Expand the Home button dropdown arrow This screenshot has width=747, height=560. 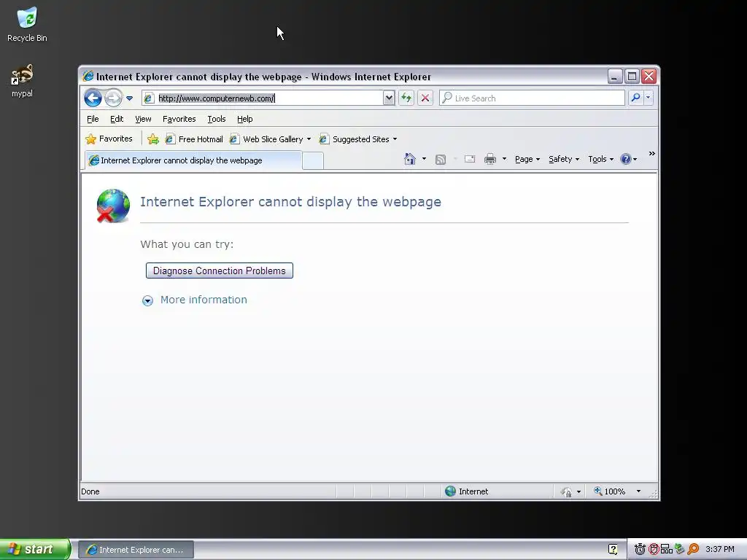pos(424,159)
